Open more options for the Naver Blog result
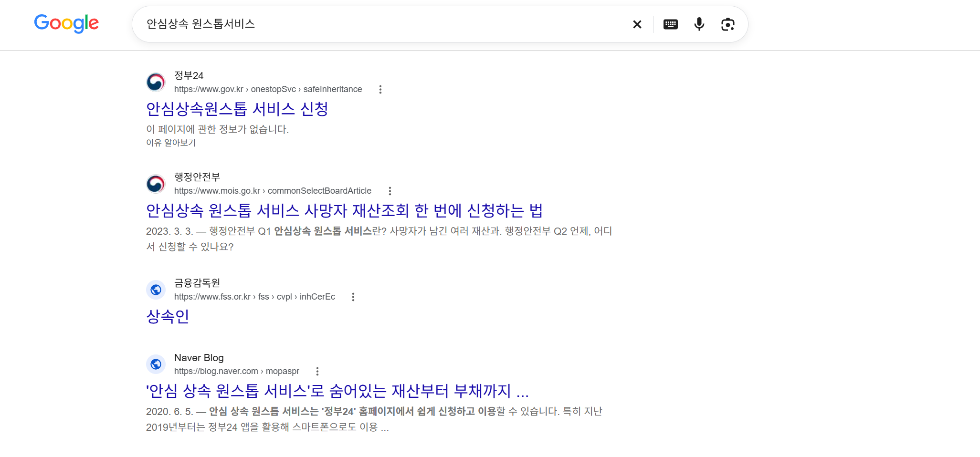980x457 pixels. tap(317, 371)
